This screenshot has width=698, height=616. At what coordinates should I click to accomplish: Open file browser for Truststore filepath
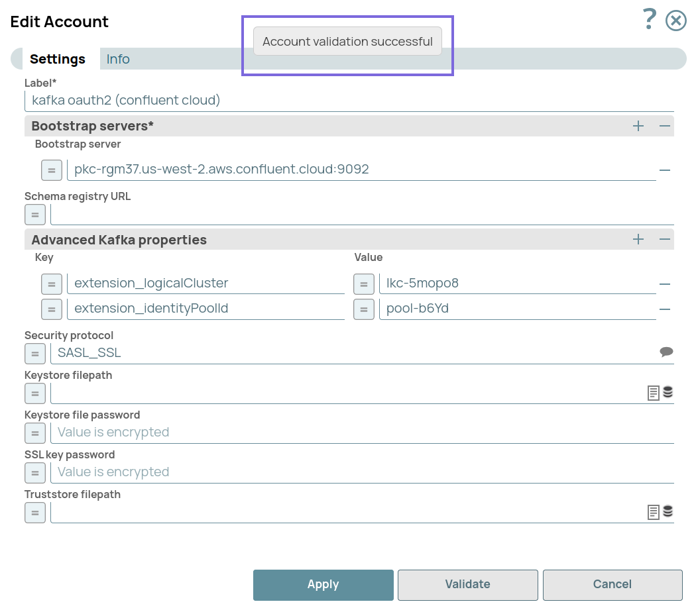coord(654,512)
